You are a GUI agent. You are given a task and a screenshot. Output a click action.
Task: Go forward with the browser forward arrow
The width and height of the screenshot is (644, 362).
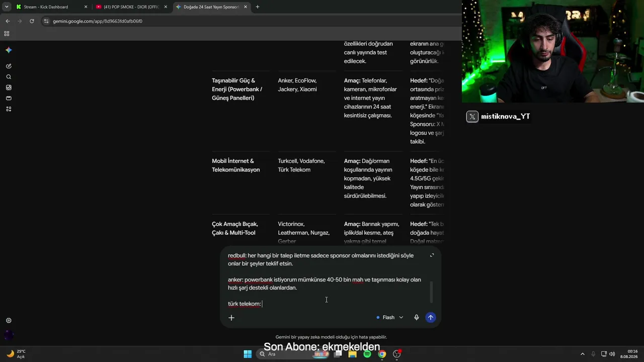click(x=20, y=21)
